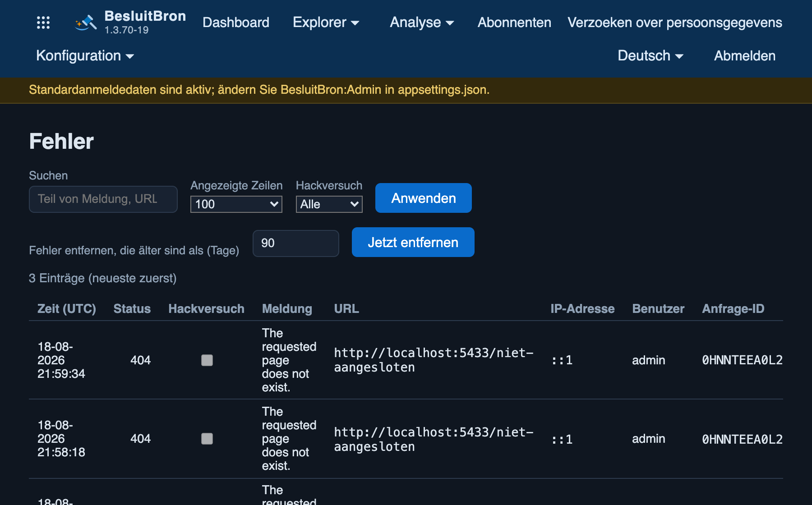Open Hackversuch filter set to Alle
This screenshot has width=812, height=505.
click(329, 204)
